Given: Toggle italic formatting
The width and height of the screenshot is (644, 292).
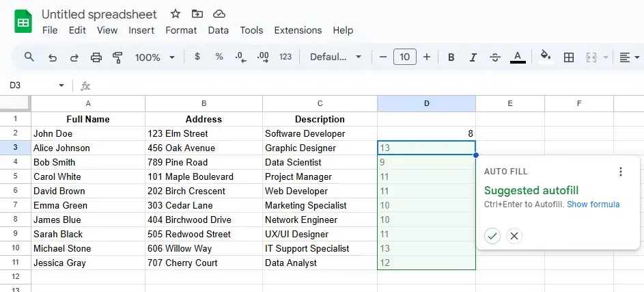Looking at the screenshot, I should pos(473,57).
